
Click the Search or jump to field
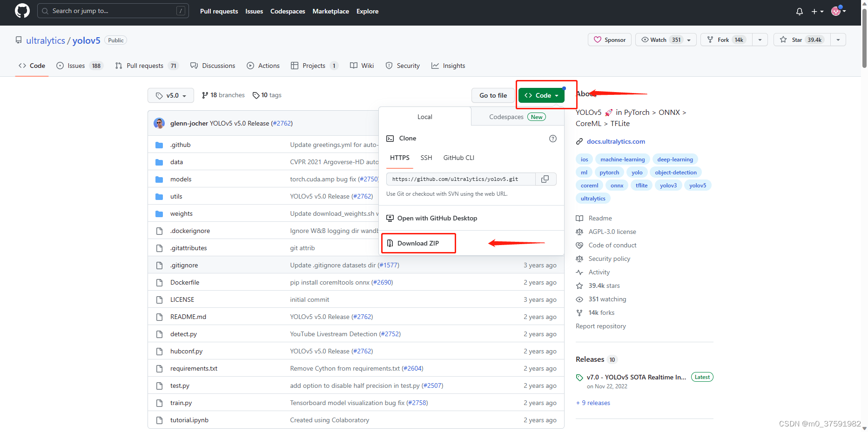coord(113,11)
